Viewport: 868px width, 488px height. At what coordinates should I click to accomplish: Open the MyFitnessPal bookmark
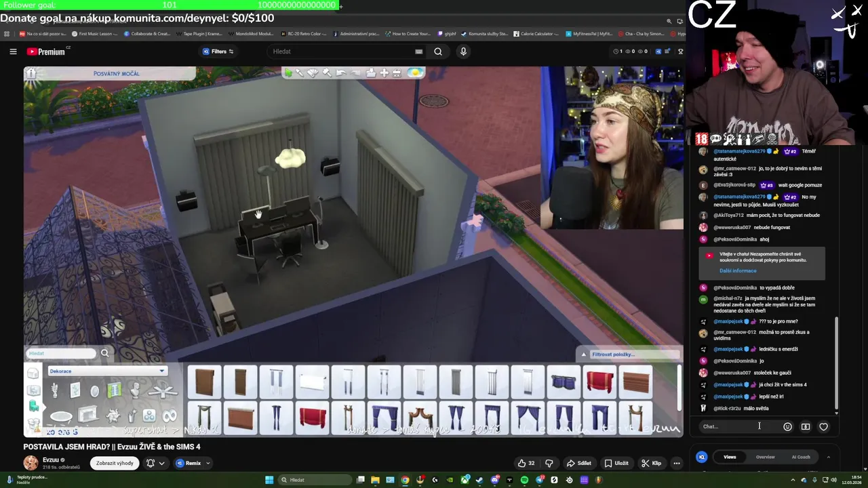click(589, 33)
